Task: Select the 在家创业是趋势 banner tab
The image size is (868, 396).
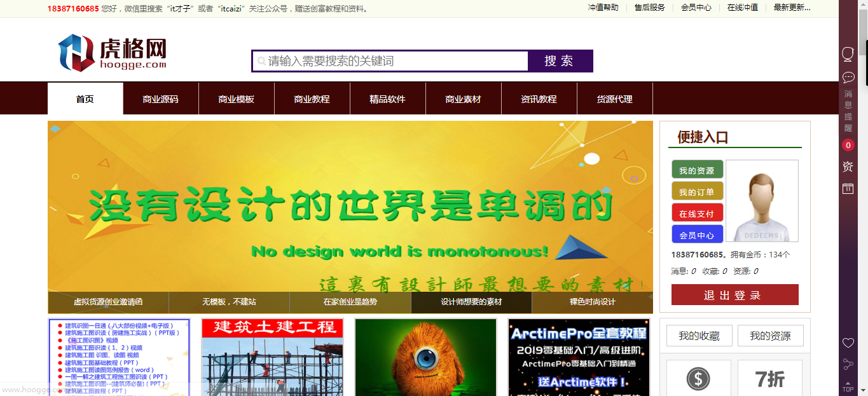Action: click(x=350, y=303)
